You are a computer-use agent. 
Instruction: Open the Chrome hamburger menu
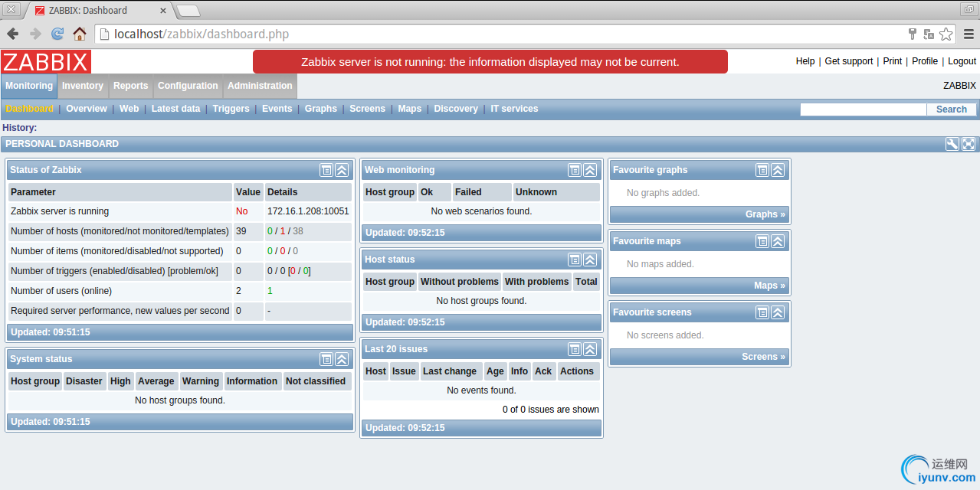(x=969, y=34)
